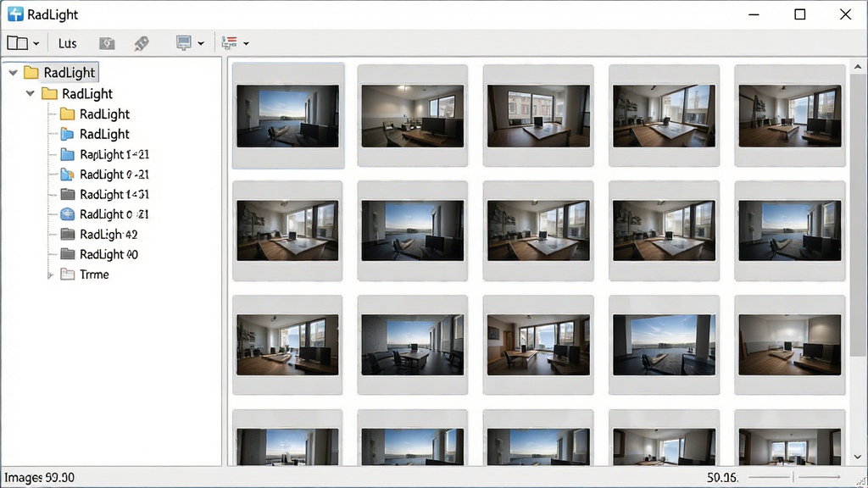Collapse the top-level RadLight root node arrow
The width and height of the screenshot is (868, 488).
coord(14,73)
